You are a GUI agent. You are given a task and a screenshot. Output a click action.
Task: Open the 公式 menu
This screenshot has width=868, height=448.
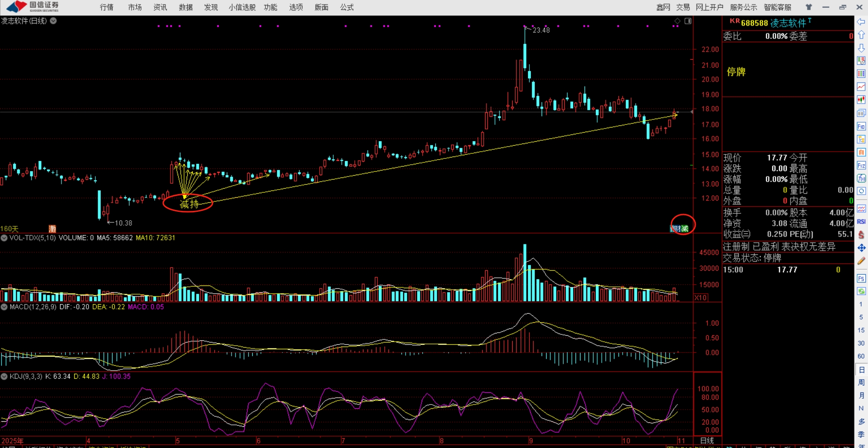(x=347, y=7)
